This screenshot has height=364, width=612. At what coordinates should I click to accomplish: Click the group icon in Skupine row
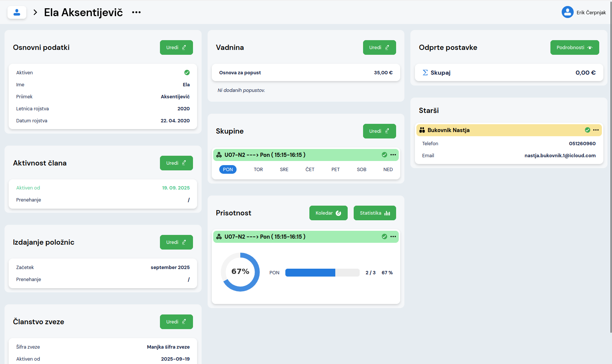[x=219, y=155]
